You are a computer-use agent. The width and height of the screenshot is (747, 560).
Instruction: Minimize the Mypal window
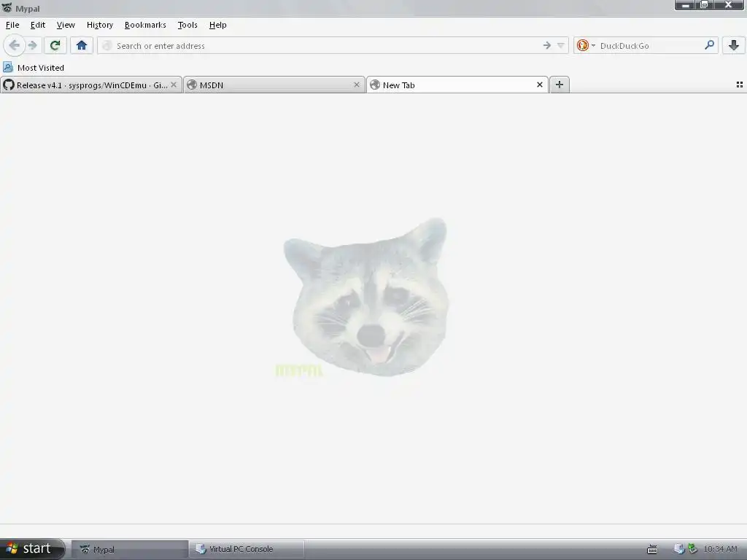[685, 5]
